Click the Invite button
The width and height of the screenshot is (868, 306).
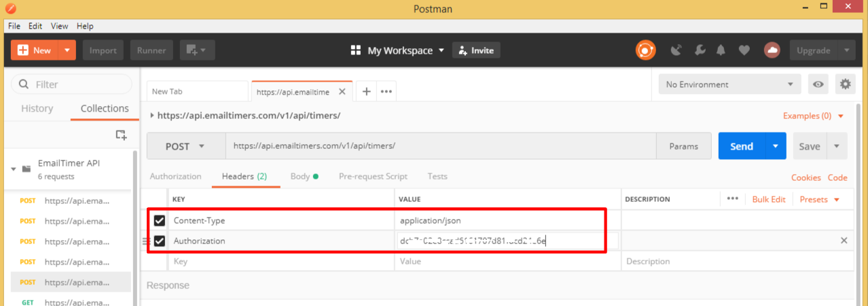point(476,50)
